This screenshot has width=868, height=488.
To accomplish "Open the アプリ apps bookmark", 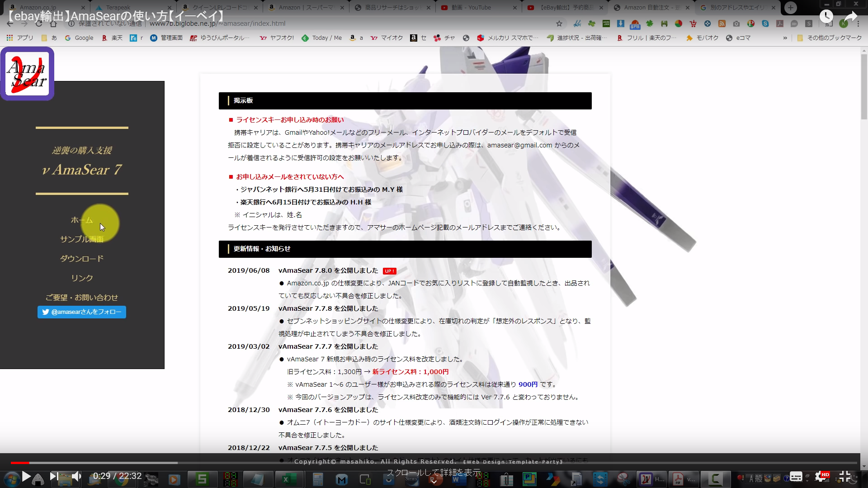I will [20, 38].
